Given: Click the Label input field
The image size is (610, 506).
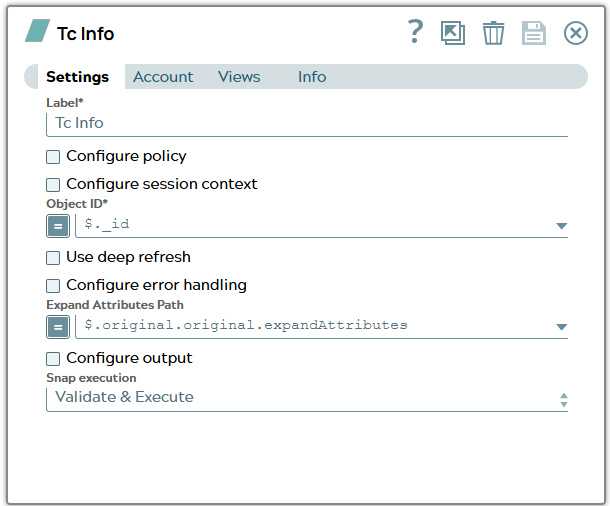Looking at the screenshot, I should coord(307,124).
